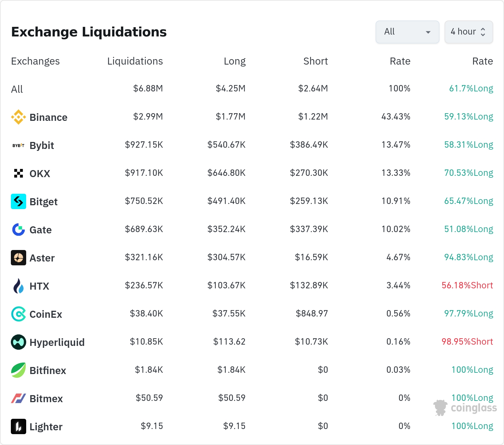504x445 pixels.
Task: Click the Lighter logo icon
Action: coord(19,426)
